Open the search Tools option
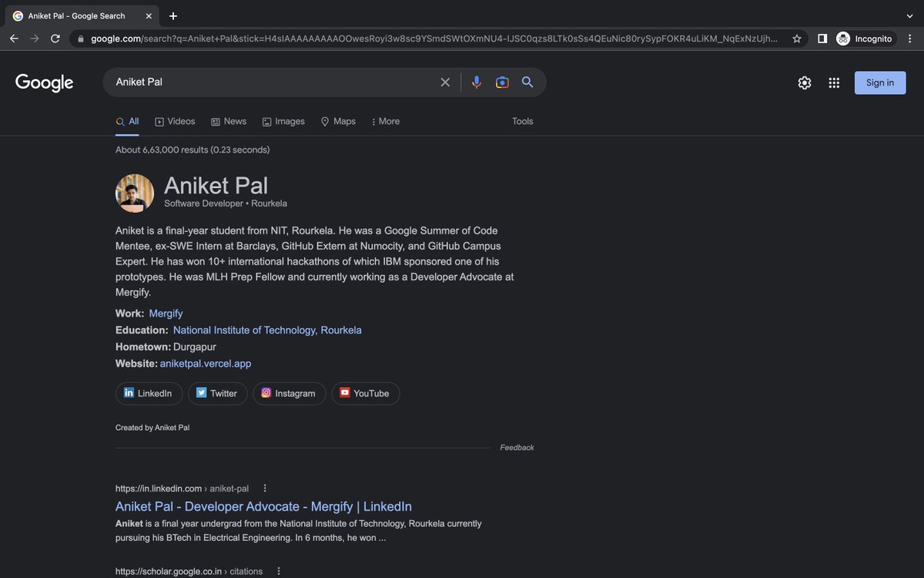This screenshot has height=578, width=924. (523, 122)
